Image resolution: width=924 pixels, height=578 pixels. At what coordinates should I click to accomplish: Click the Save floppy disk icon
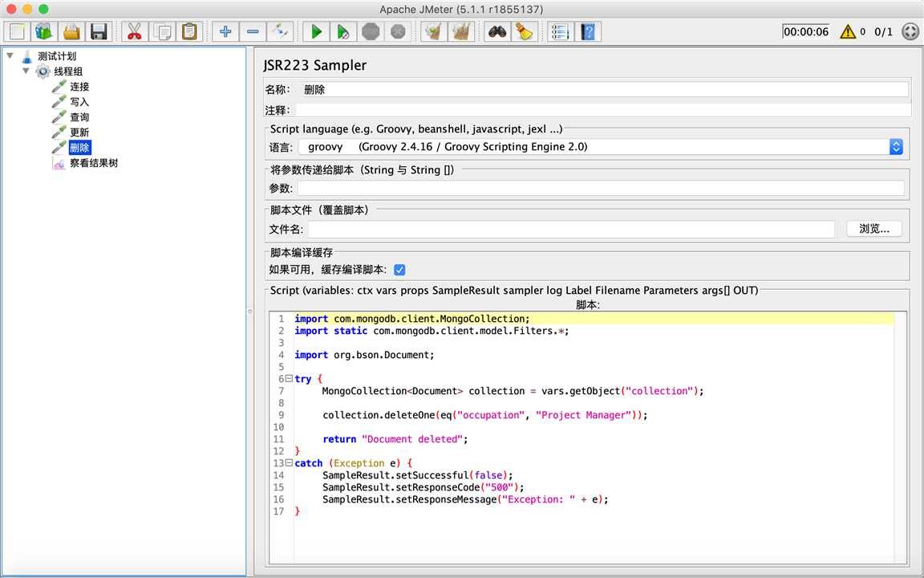(99, 31)
